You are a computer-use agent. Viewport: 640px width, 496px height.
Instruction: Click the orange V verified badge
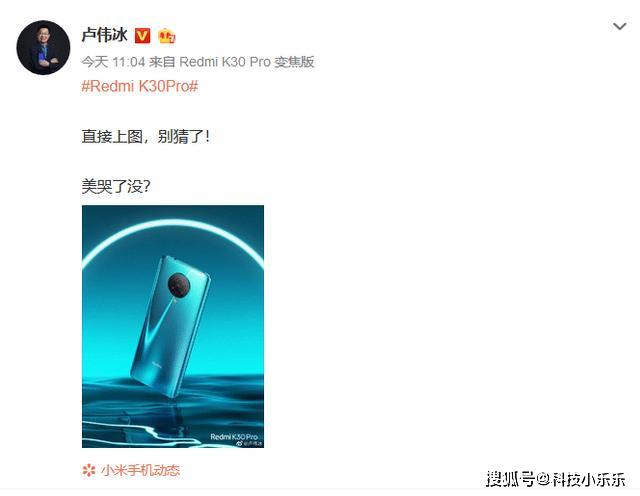pos(142,36)
